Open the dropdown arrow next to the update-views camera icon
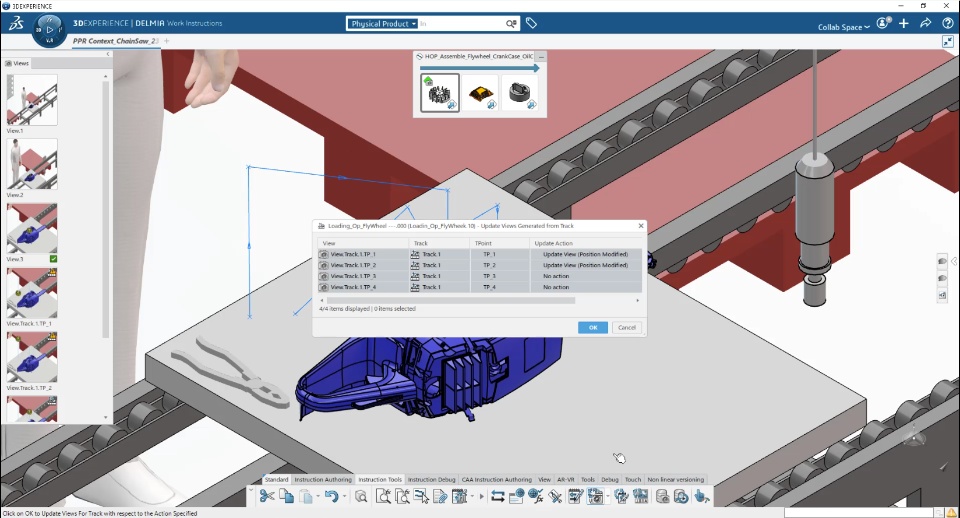The width and height of the screenshot is (960, 518). [607, 496]
